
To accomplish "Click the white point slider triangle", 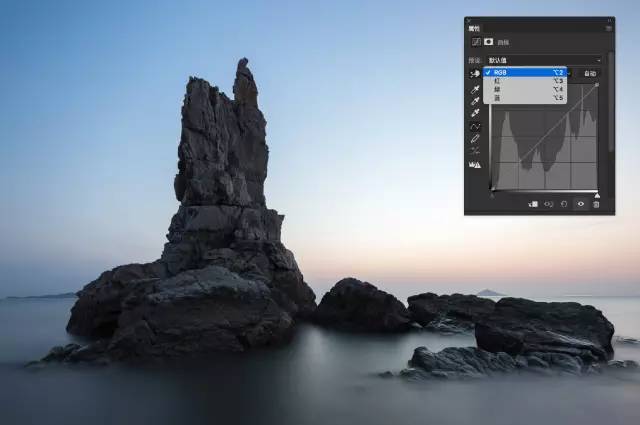I will [597, 194].
